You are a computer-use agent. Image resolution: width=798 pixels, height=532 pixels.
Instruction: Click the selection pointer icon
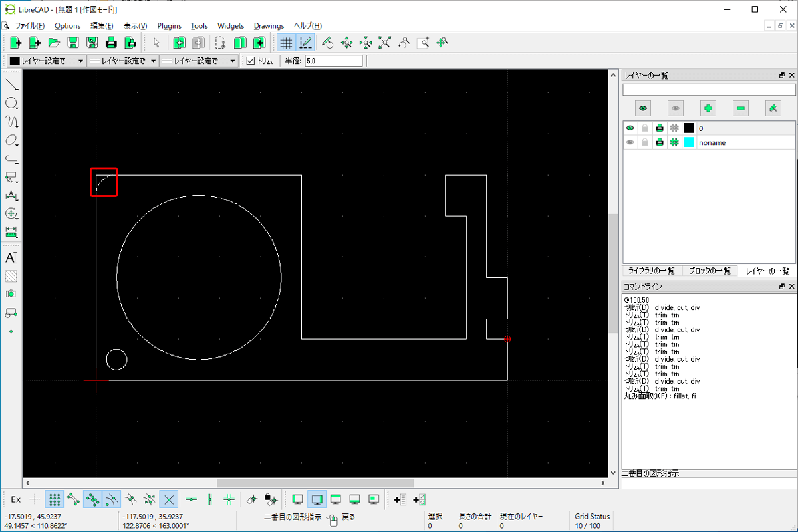156,43
